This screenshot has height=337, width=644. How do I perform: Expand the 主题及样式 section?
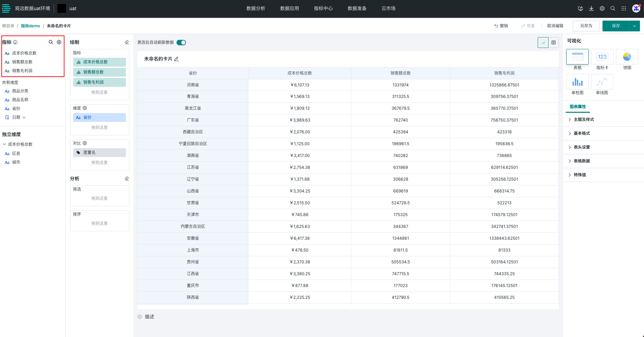click(584, 120)
